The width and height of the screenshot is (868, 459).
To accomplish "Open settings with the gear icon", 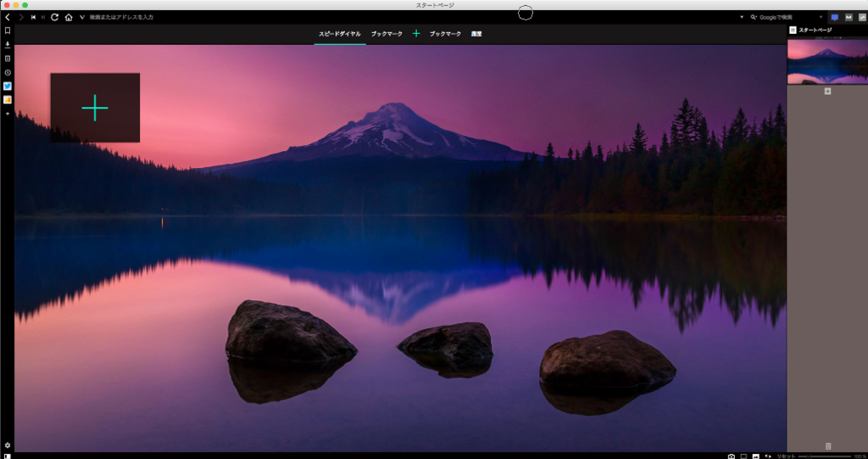I will coord(7,445).
